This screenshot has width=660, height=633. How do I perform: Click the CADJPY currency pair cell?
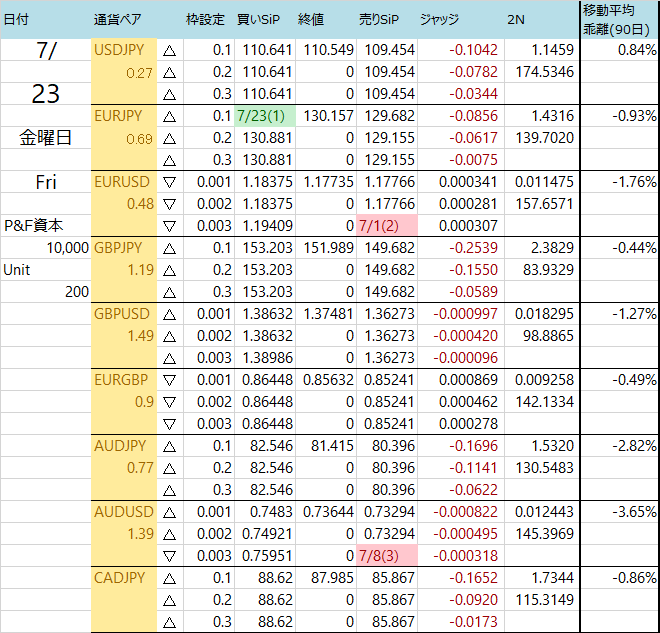click(x=124, y=577)
